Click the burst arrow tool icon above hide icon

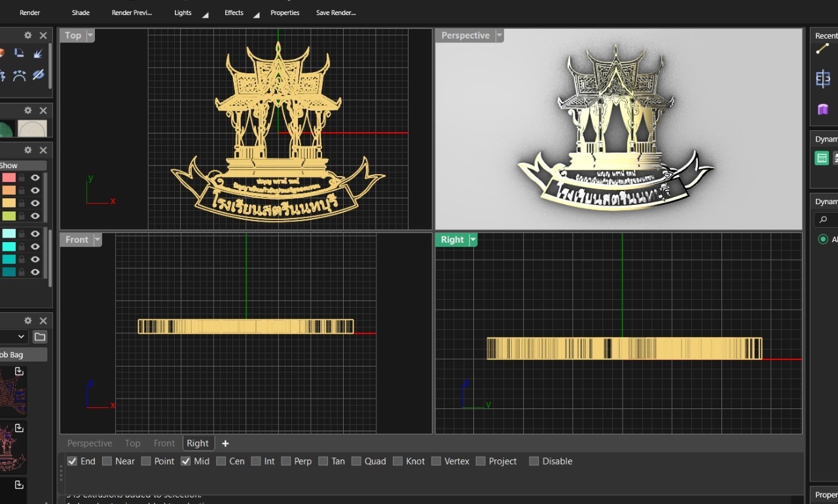38,53
